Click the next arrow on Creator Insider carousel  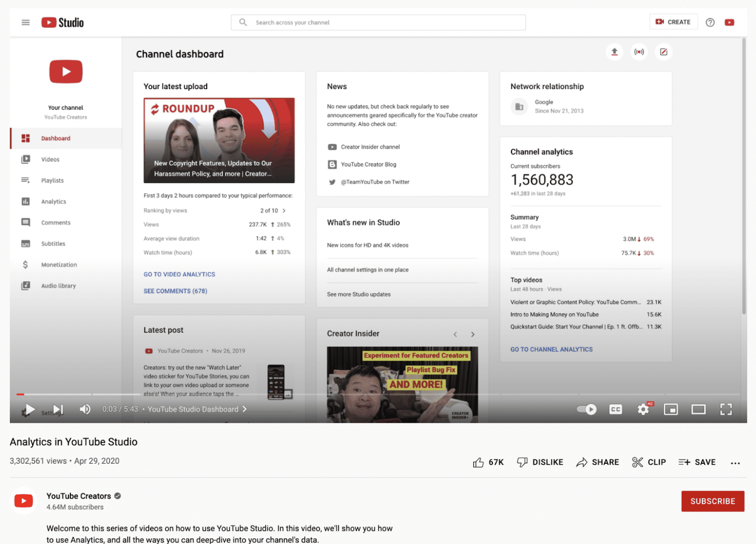pos(472,334)
